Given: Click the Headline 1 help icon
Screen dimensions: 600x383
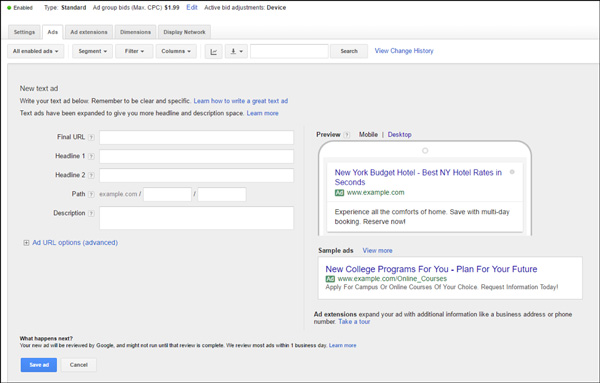Looking at the screenshot, I should (x=91, y=156).
